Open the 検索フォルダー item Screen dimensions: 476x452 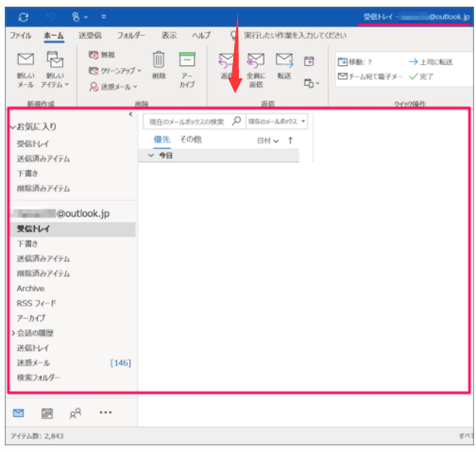[x=38, y=377]
